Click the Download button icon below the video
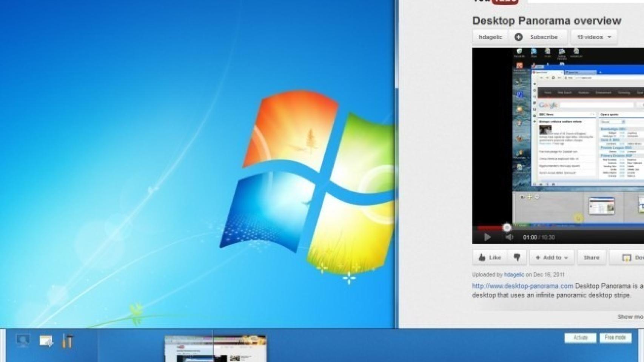 pyautogui.click(x=627, y=258)
